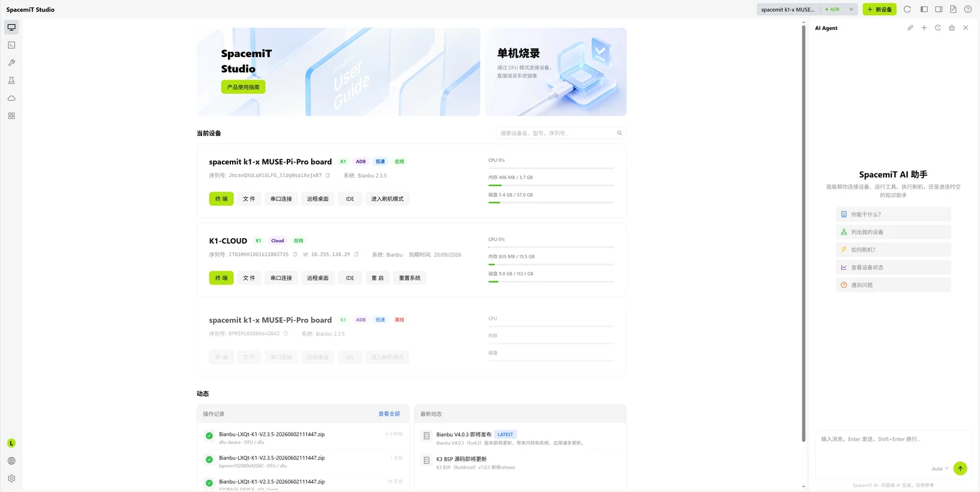Image resolution: width=980 pixels, height=492 pixels.
Task: Click the 新设备 add device button
Action: click(880, 9)
